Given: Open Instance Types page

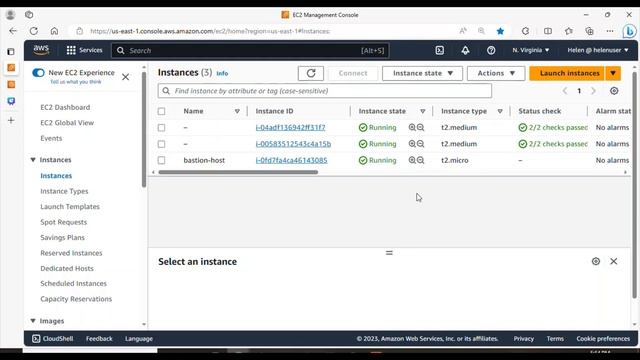Looking at the screenshot, I should (64, 191).
